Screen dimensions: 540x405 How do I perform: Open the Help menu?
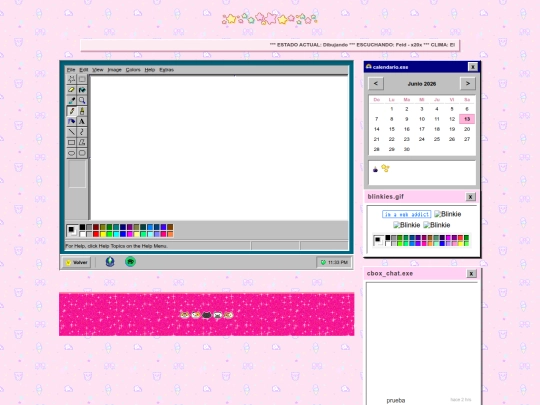click(149, 70)
